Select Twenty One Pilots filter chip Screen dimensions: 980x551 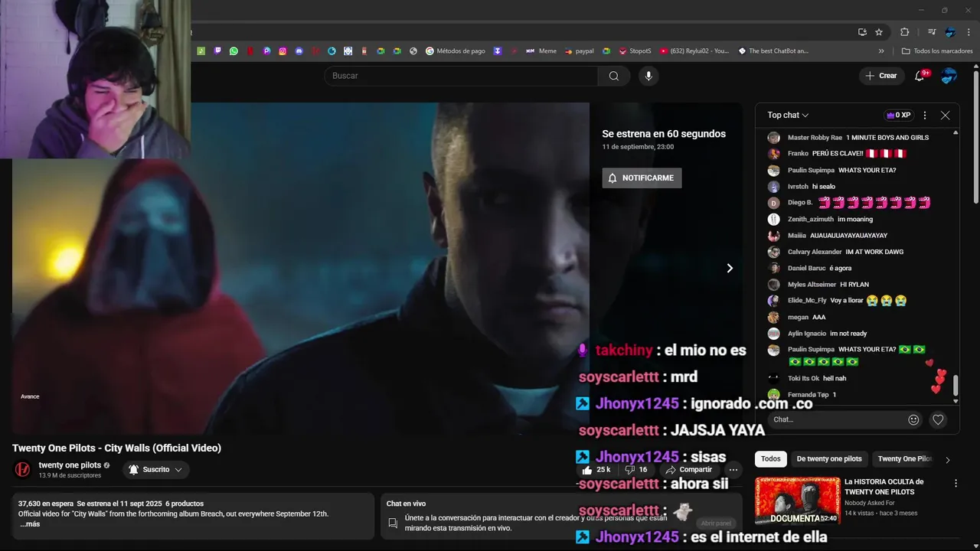coord(905,459)
